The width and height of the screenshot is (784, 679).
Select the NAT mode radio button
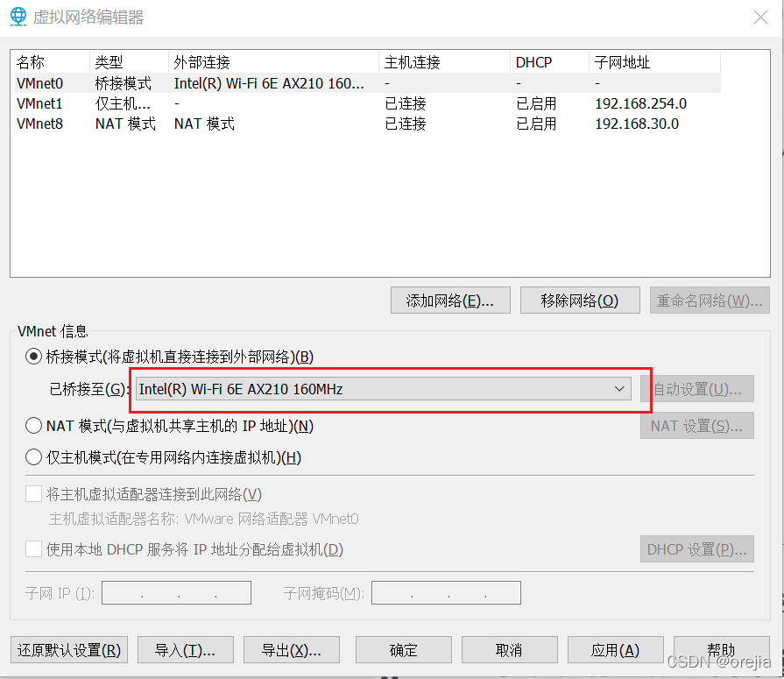pyautogui.click(x=33, y=426)
